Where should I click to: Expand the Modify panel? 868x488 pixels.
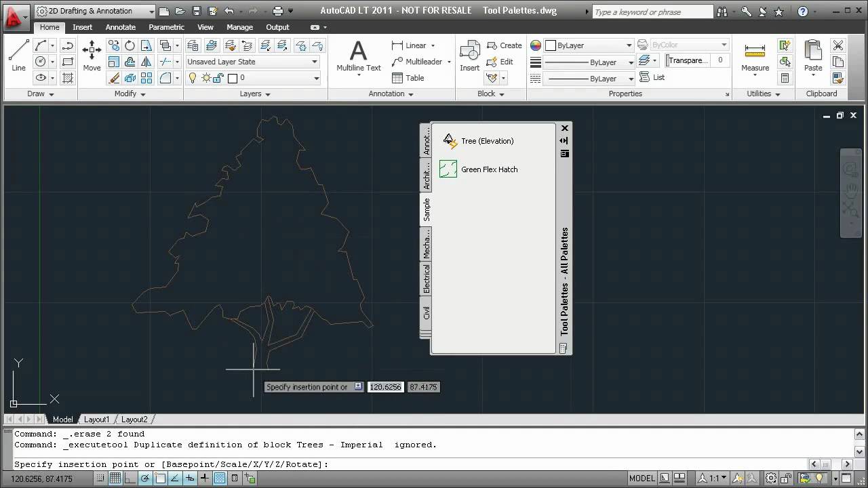click(130, 94)
